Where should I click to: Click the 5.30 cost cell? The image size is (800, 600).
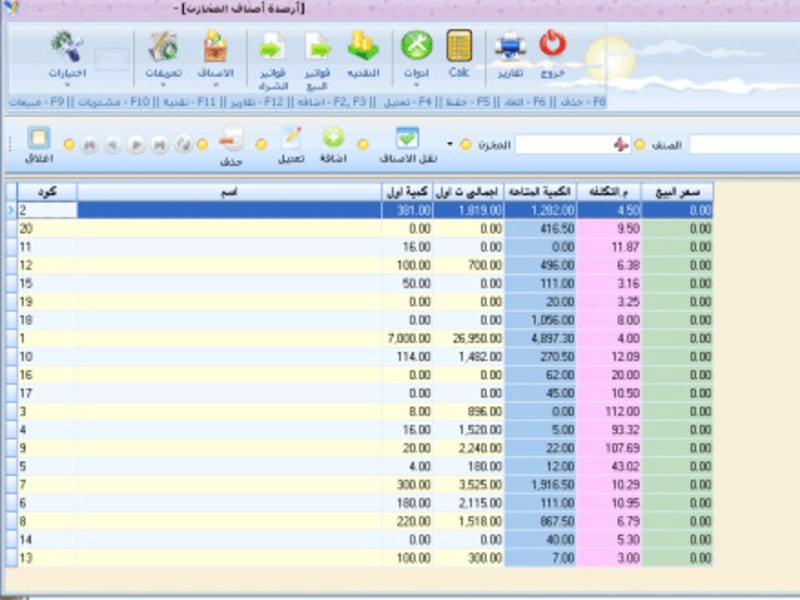tap(609, 539)
